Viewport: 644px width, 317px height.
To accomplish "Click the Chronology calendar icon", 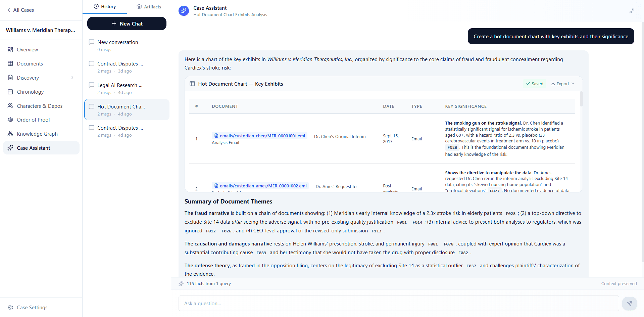I will click(x=10, y=92).
